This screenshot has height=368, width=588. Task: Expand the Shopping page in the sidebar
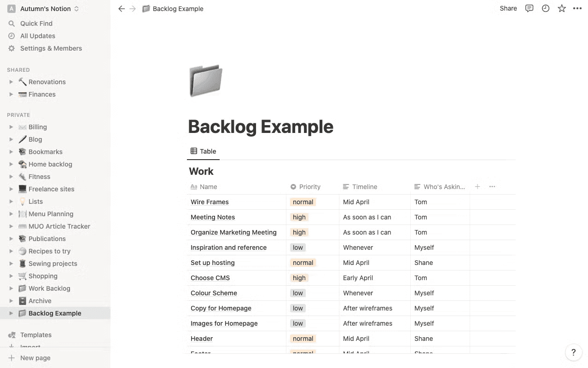pos(11,276)
